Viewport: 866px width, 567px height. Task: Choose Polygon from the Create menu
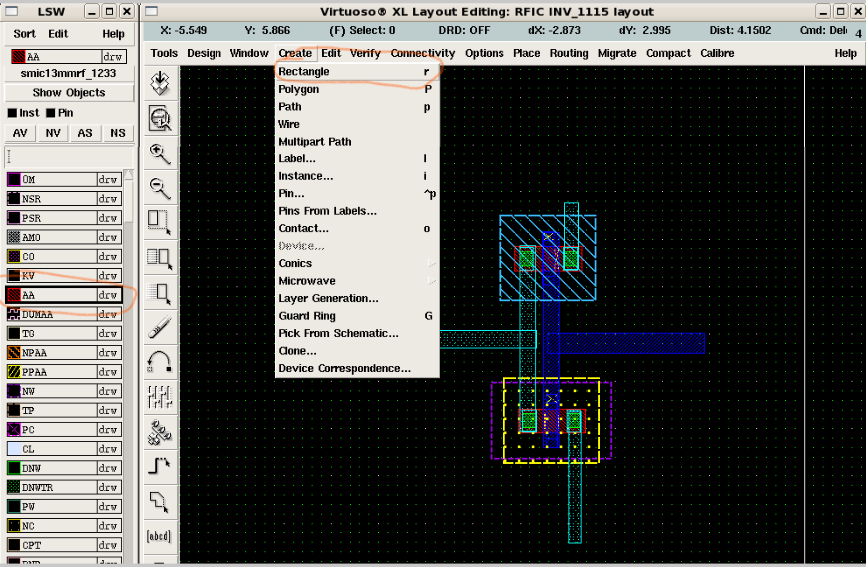click(357, 89)
